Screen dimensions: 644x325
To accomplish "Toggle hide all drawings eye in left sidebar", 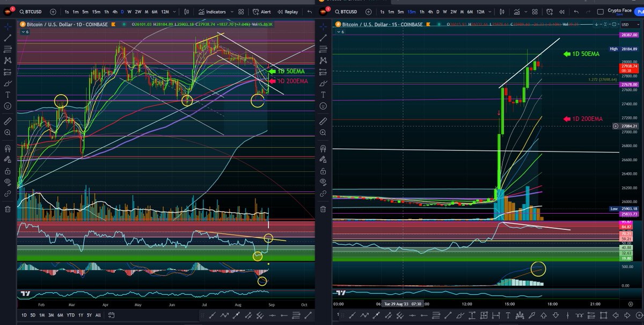I will click(8, 183).
